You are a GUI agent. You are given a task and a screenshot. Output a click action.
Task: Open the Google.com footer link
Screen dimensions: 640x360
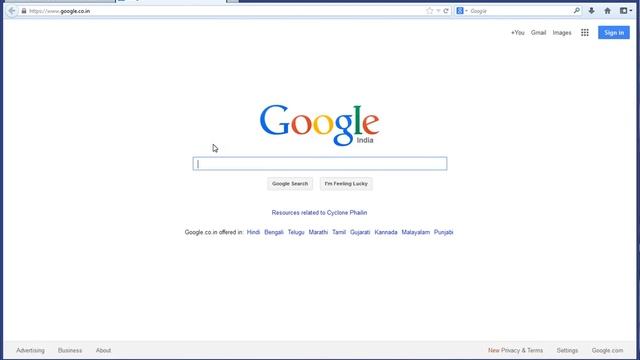click(x=607, y=350)
